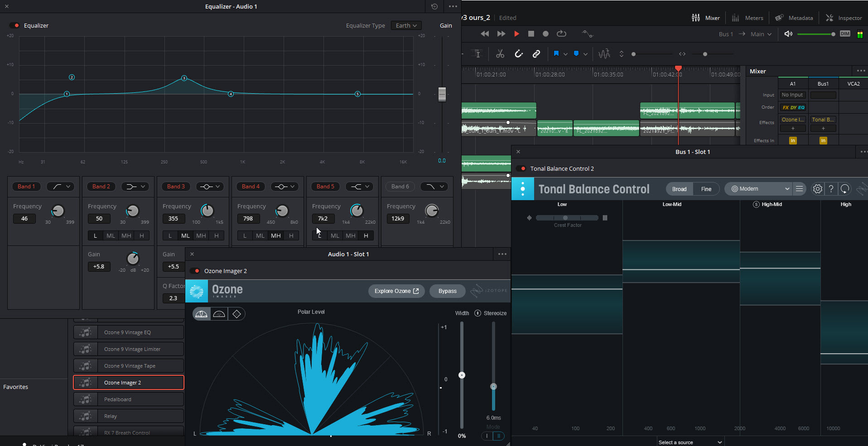Screen dimensions: 868x446
Task: Click the Explore Ozone button
Action: click(x=396, y=291)
